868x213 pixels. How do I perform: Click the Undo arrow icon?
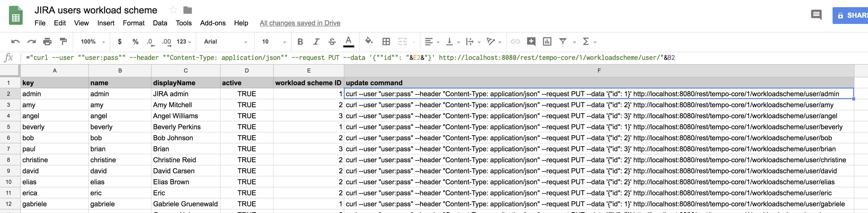16,42
